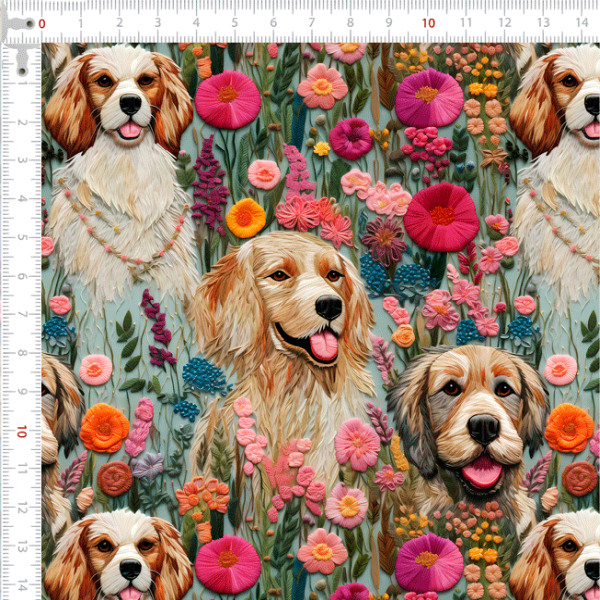The height and width of the screenshot is (600, 600).
Task: Click the number 5 on the top ruler
Action: coord(233,23)
